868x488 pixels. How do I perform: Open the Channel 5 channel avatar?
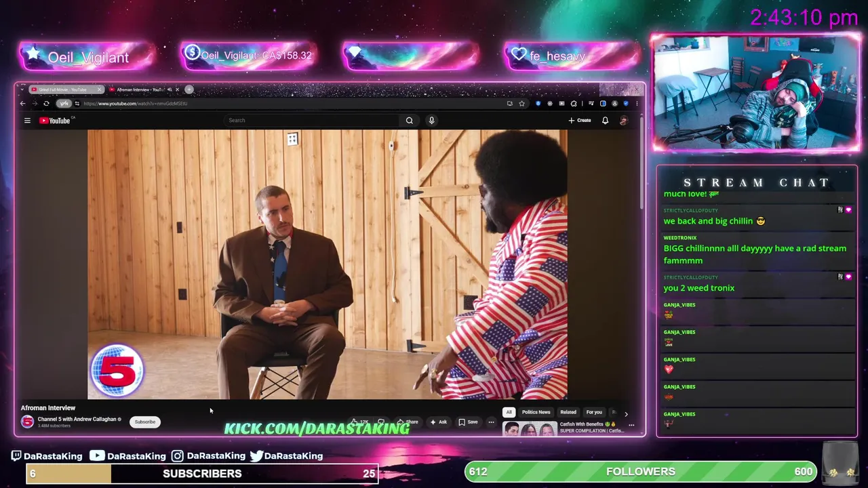[x=27, y=422]
